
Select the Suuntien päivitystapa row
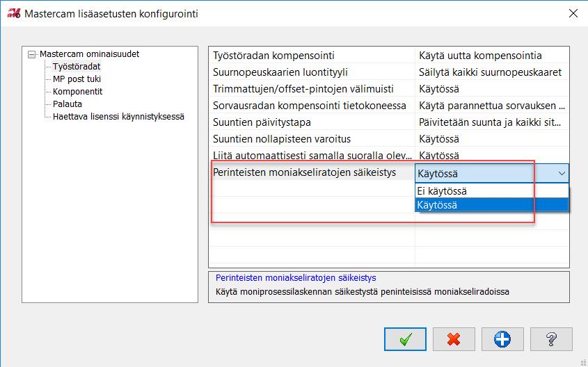point(312,122)
